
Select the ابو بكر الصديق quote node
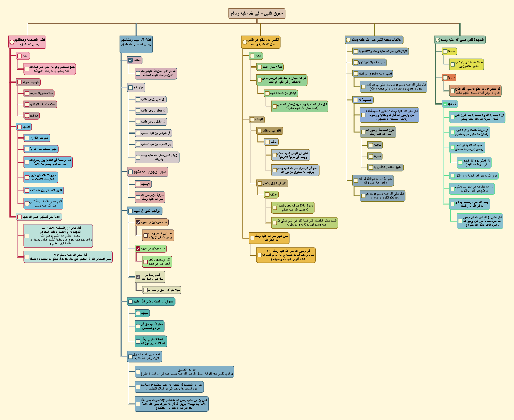click(187, 372)
